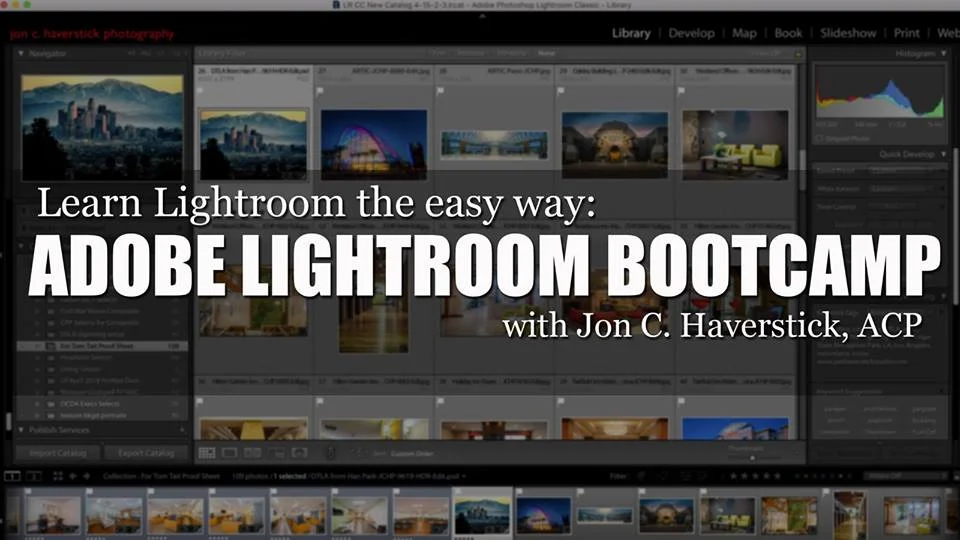The image size is (960, 540).
Task: Select the DCDA Exacs Selects collection
Action: [102, 404]
